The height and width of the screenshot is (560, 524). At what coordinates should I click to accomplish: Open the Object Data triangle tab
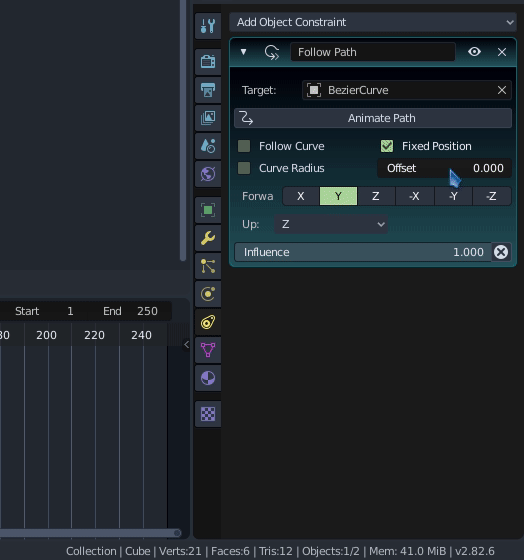click(208, 350)
